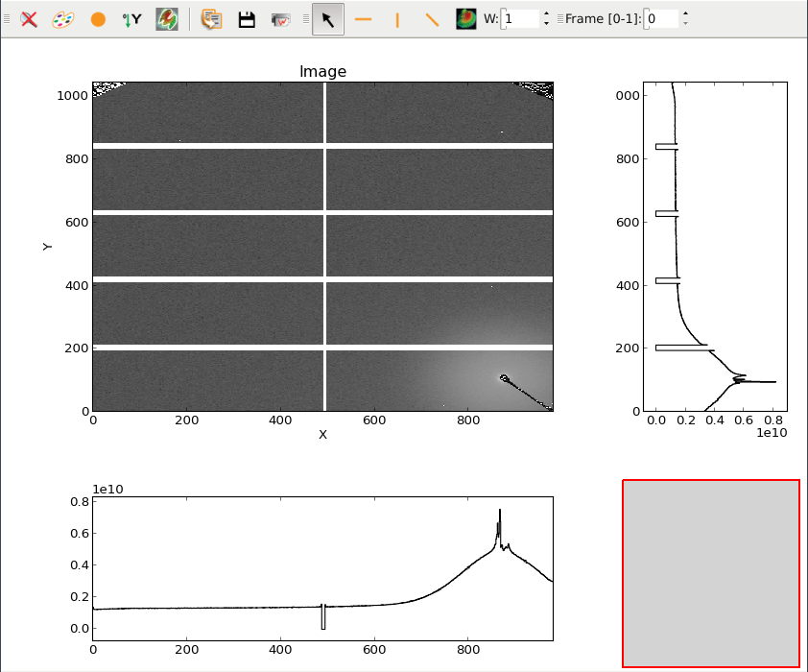
Task: Click the W width input field
Action: point(521,19)
